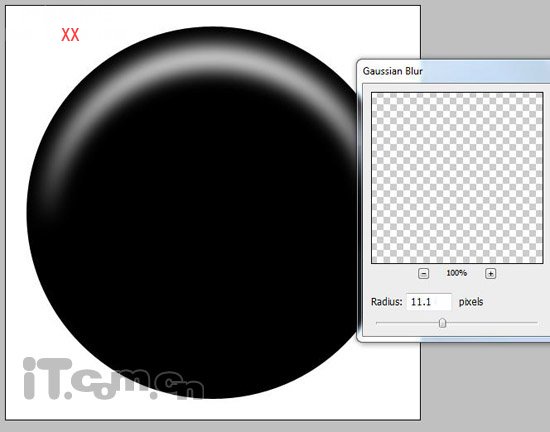550x432 pixels.
Task: Click inside the Gaussian Blur preview area
Action: (457, 178)
